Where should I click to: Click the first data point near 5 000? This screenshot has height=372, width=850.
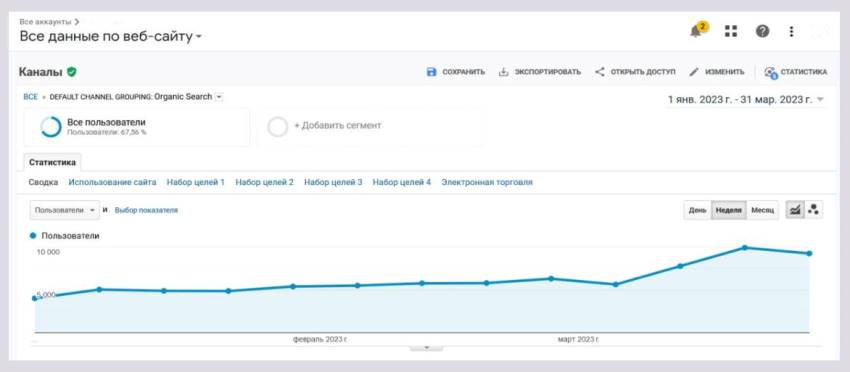click(35, 298)
